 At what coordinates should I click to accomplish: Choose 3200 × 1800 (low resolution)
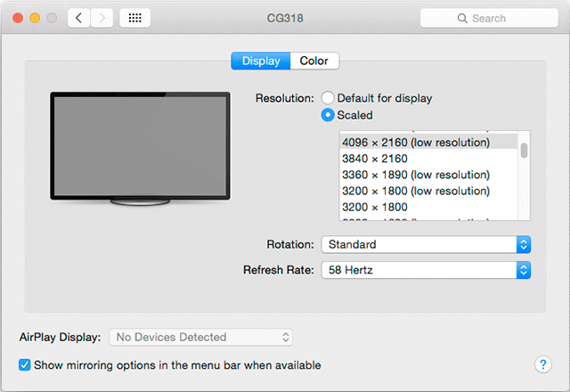point(428,191)
